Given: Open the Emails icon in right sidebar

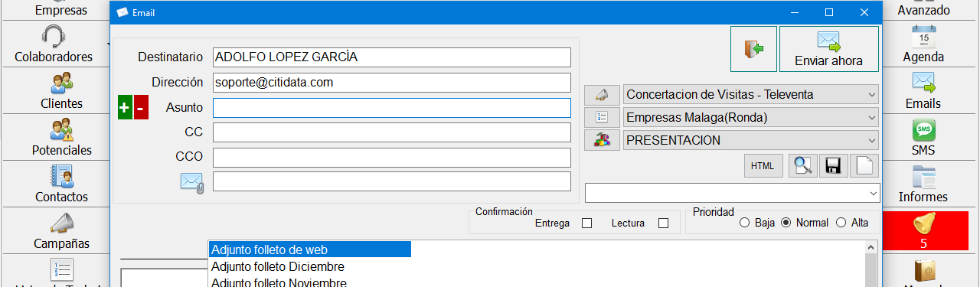Looking at the screenshot, I should [x=923, y=83].
